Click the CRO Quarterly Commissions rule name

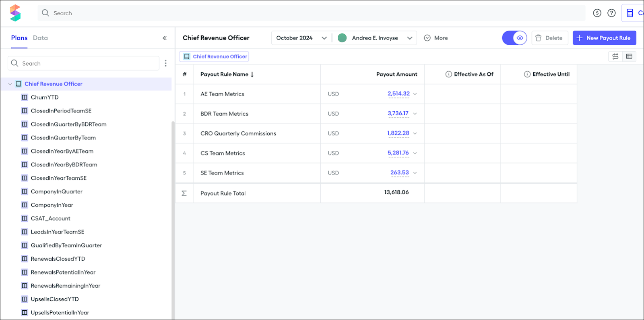(x=238, y=133)
